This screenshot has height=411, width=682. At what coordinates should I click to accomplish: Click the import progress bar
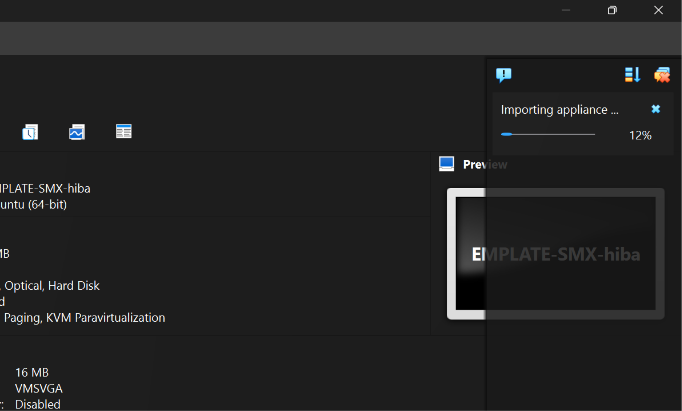tap(548, 135)
